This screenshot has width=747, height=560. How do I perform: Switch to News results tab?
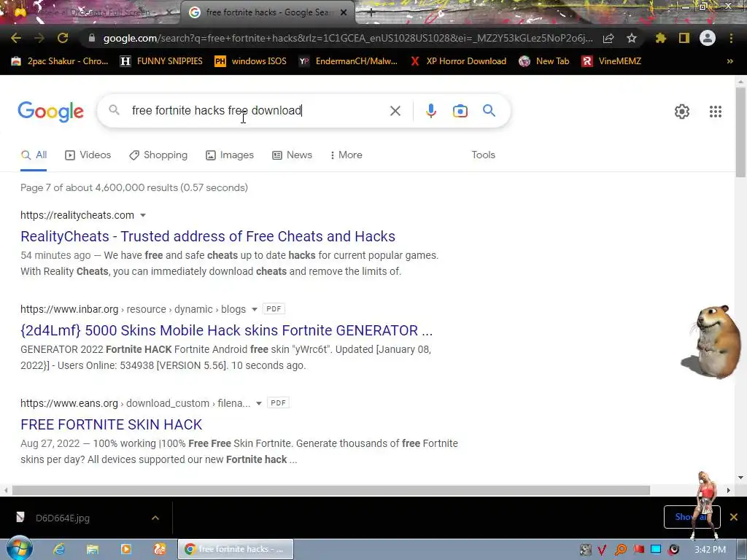(292, 155)
